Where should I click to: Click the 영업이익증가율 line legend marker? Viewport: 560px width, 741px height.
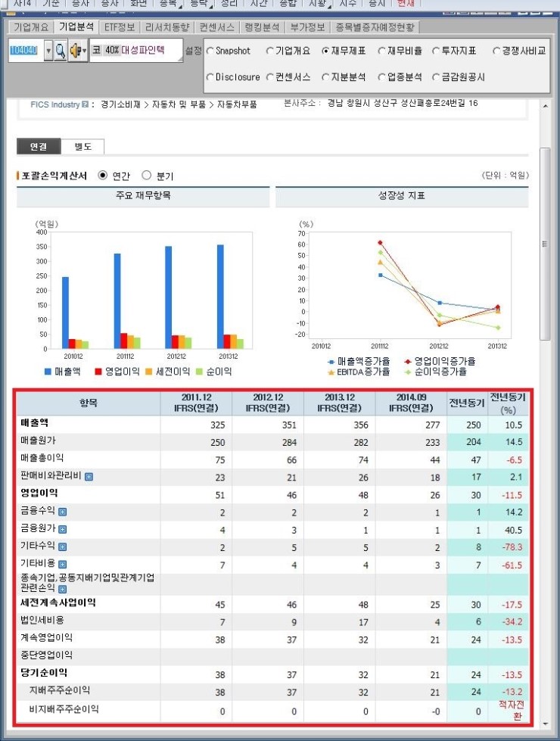[x=408, y=362]
